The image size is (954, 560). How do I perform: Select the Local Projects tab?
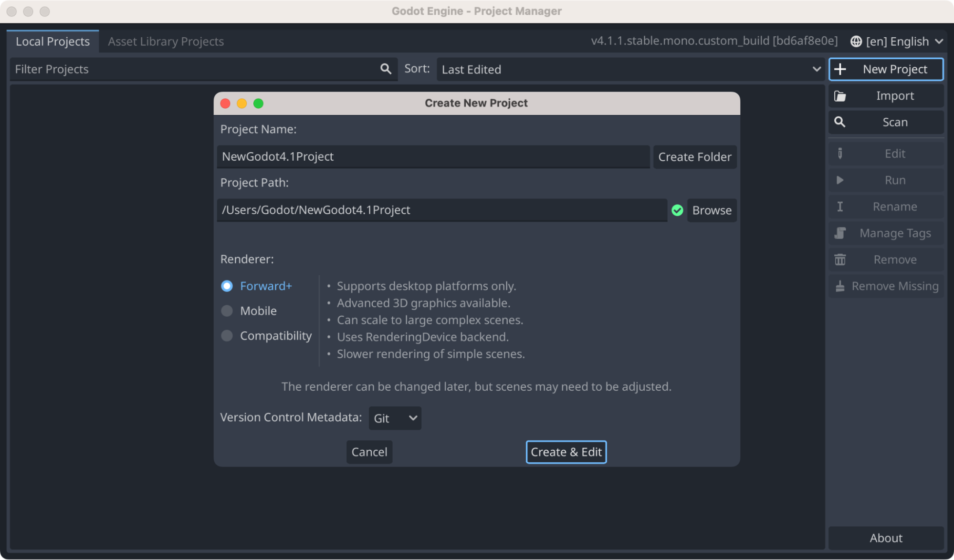pyautogui.click(x=52, y=41)
